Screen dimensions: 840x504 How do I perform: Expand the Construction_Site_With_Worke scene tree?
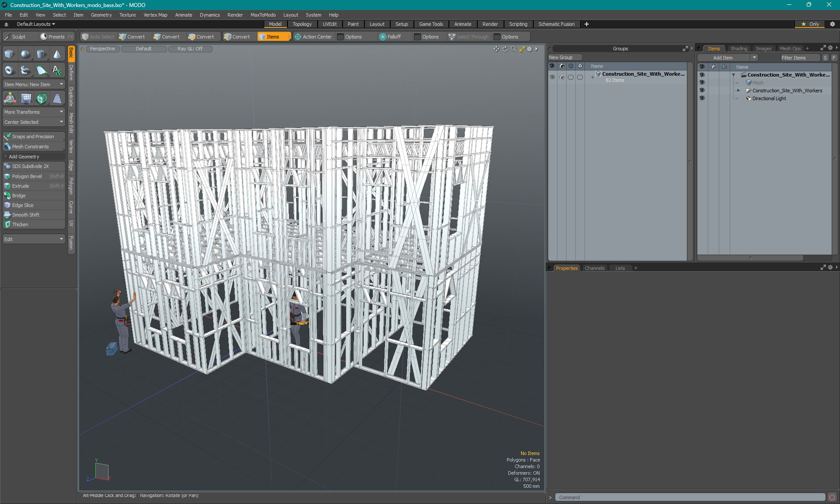tap(739, 91)
